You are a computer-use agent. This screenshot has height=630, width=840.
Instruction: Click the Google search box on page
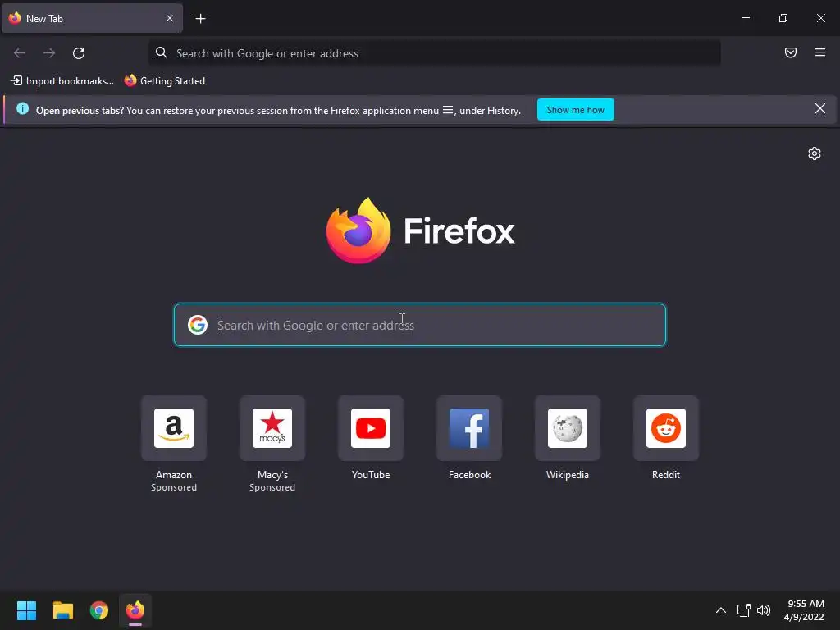[420, 325]
